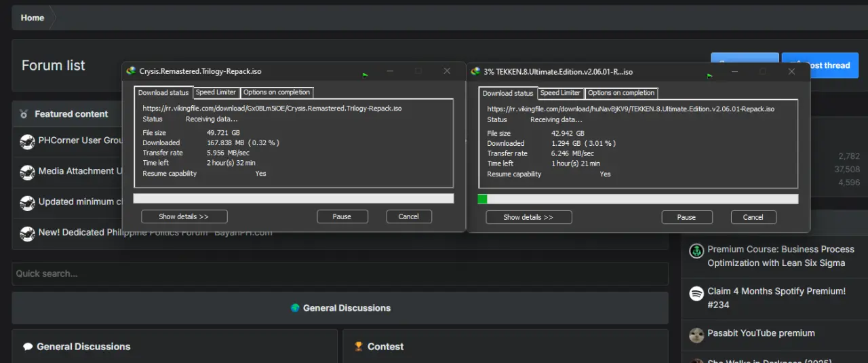Go to Home breadcrumb link
Viewport: 868px width, 363px height.
click(x=33, y=18)
